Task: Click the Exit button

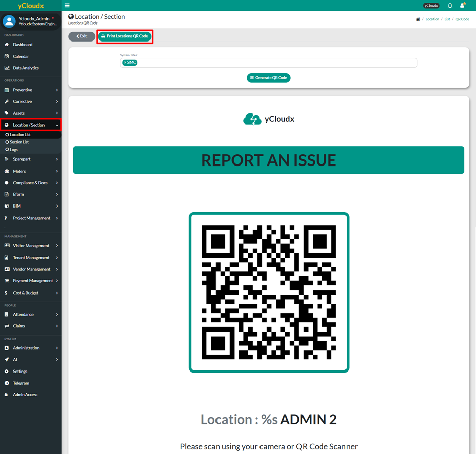Action: [81, 36]
